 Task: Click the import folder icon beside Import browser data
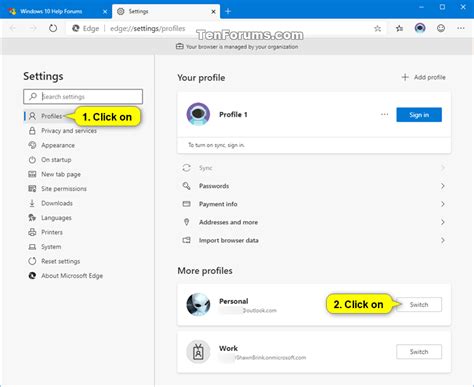[x=187, y=240]
